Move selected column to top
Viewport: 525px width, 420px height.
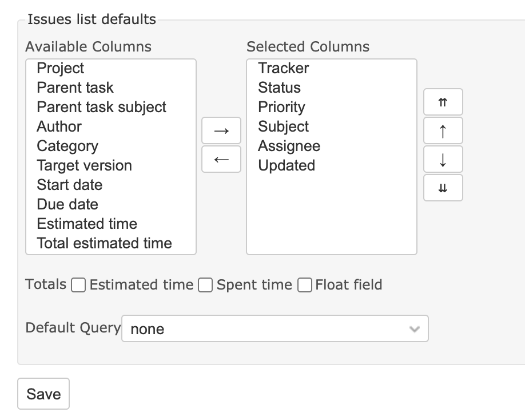(443, 102)
